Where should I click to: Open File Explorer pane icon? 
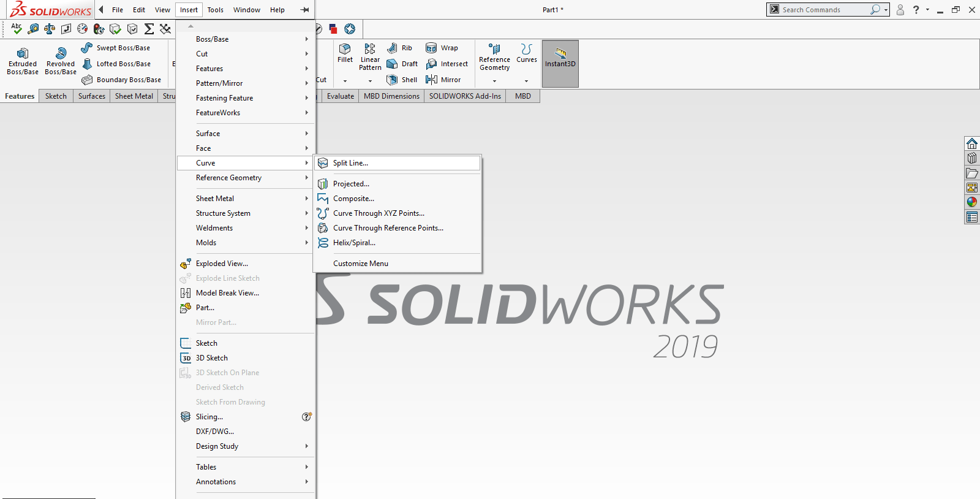pos(972,173)
